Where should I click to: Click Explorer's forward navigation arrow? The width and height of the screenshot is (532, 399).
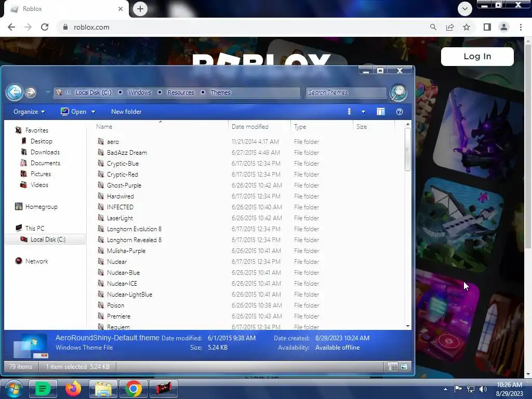click(31, 92)
